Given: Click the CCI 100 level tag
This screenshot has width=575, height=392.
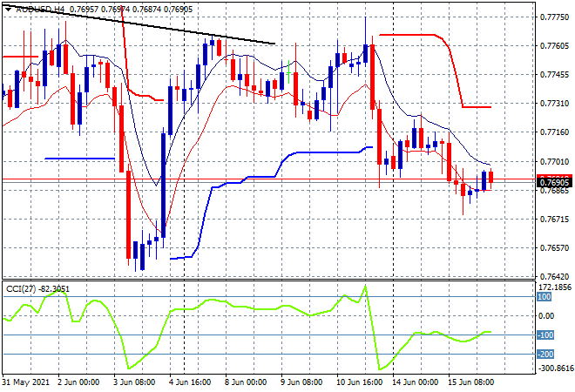Looking at the screenshot, I should pyautogui.click(x=545, y=297).
